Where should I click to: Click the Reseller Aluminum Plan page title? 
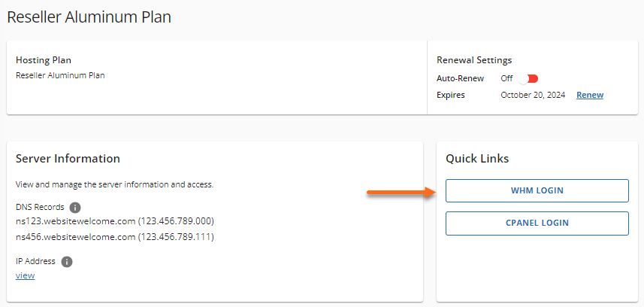coord(89,17)
